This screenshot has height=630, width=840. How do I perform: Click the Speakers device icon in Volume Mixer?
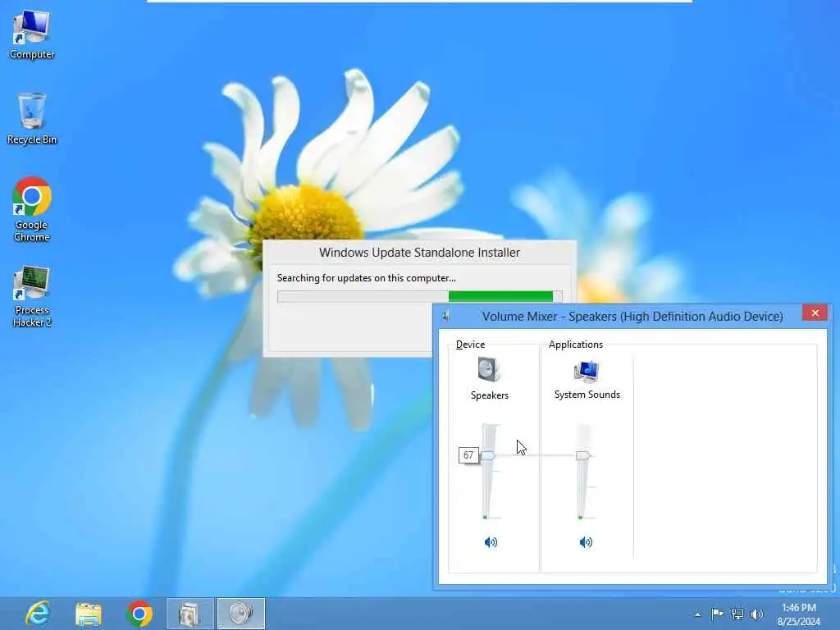tap(489, 370)
